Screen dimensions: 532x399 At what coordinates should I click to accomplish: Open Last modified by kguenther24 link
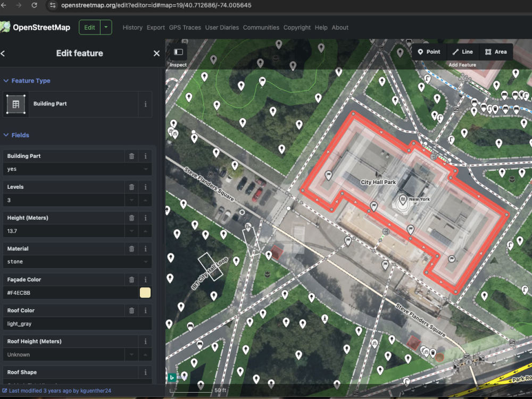pos(60,391)
